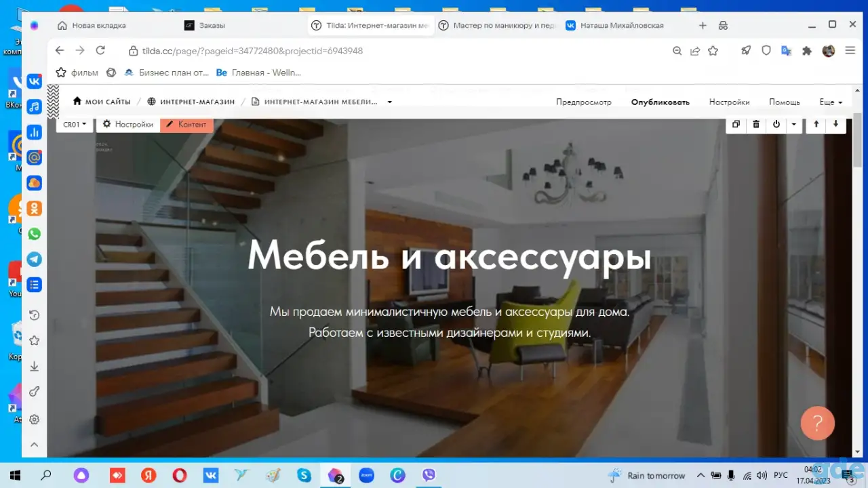Screen dimensions: 868x488
Task: Open VK in browser sidebar
Action: tap(34, 81)
